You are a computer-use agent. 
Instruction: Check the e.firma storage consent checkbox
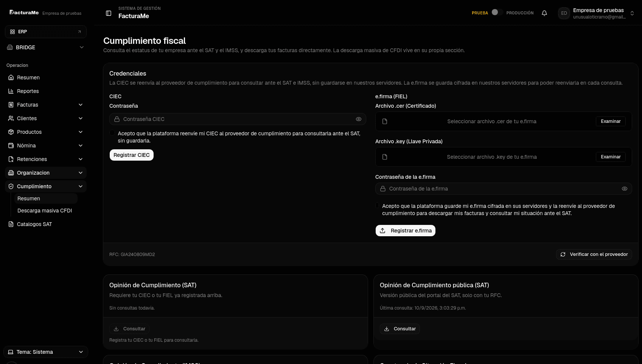point(377,205)
